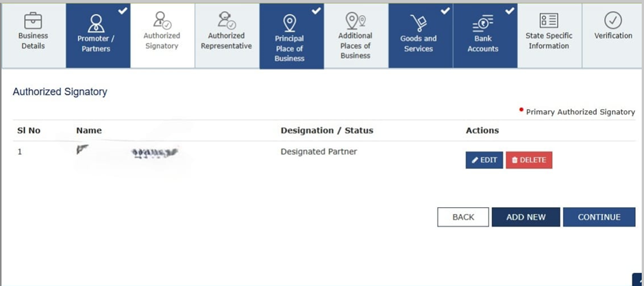The height and width of the screenshot is (286, 644).
Task: Click the Designation / Status column header
Action: [327, 130]
